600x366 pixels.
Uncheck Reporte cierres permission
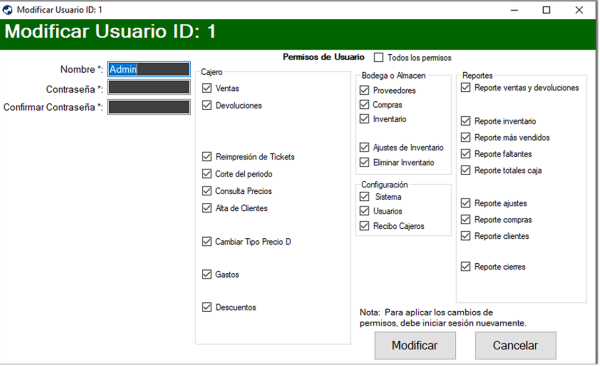(465, 266)
